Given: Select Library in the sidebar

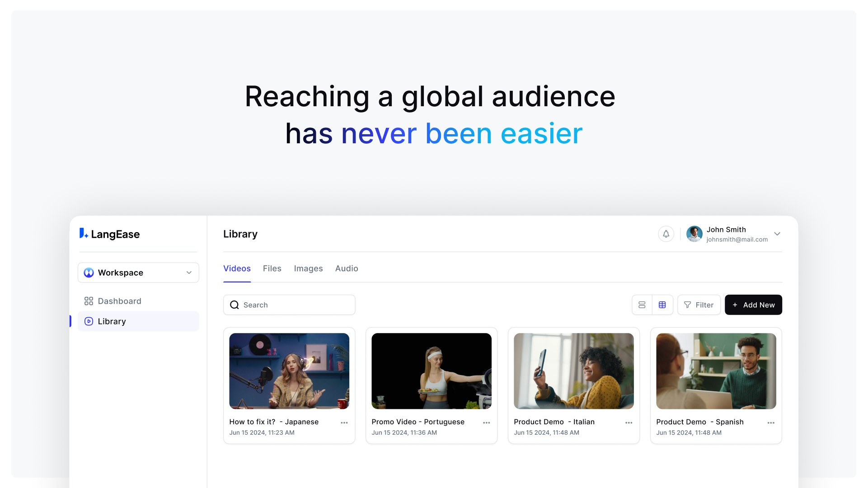Looking at the screenshot, I should pyautogui.click(x=112, y=322).
